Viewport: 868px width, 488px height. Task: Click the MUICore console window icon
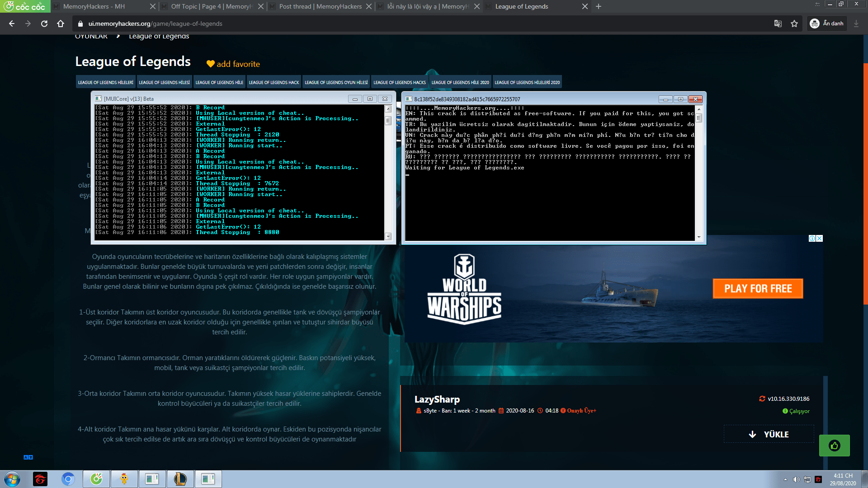[x=98, y=99]
